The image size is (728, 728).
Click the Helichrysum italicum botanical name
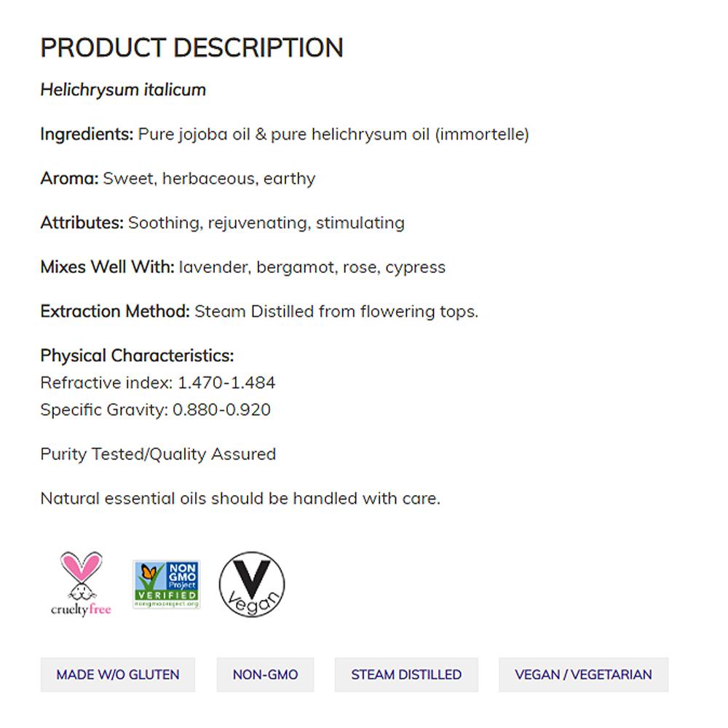click(123, 90)
